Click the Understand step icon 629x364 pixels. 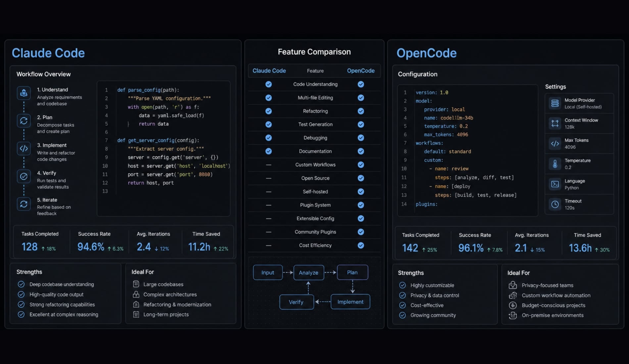coord(24,93)
